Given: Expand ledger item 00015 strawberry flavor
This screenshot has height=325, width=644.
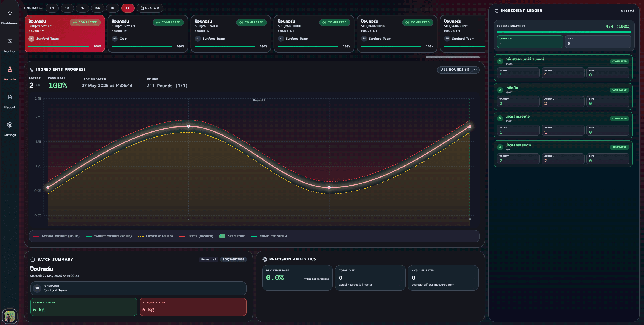Looking at the screenshot, I should click(x=563, y=68).
